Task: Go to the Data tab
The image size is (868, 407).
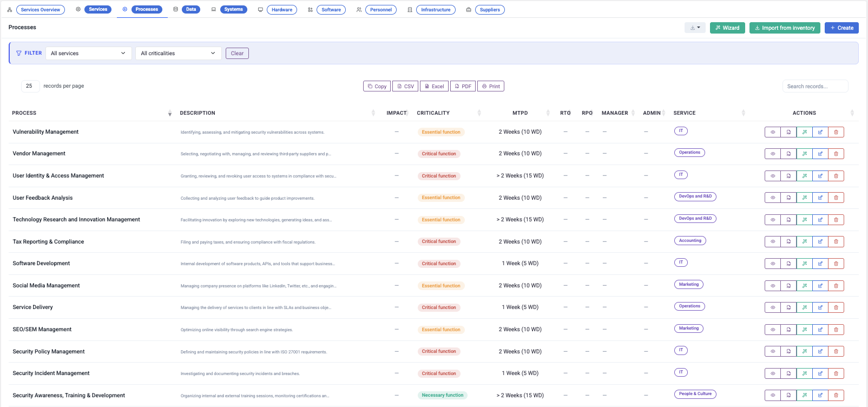Action: point(191,9)
